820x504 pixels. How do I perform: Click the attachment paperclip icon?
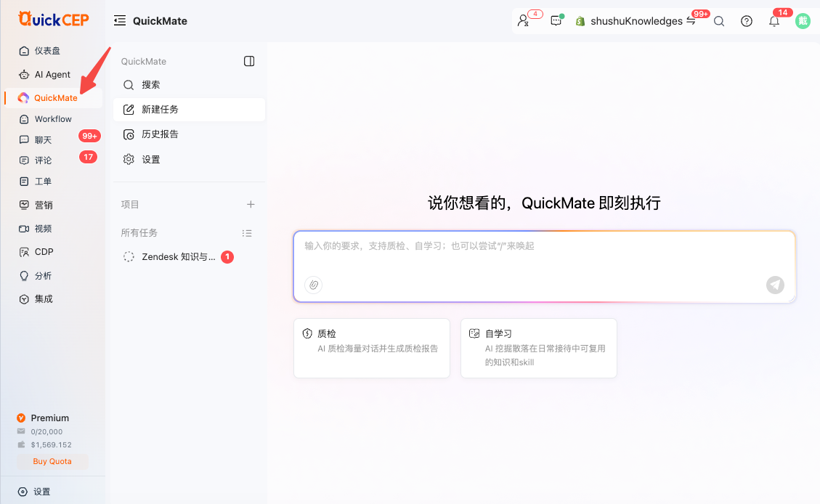pyautogui.click(x=313, y=285)
